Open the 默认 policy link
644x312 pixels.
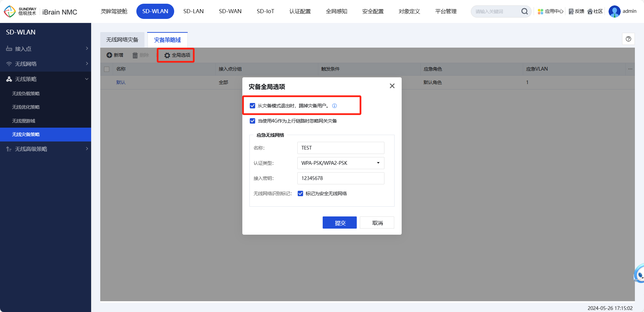click(x=121, y=82)
